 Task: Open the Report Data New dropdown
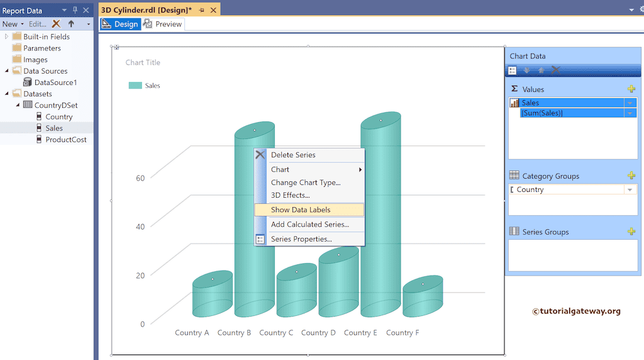(13, 24)
